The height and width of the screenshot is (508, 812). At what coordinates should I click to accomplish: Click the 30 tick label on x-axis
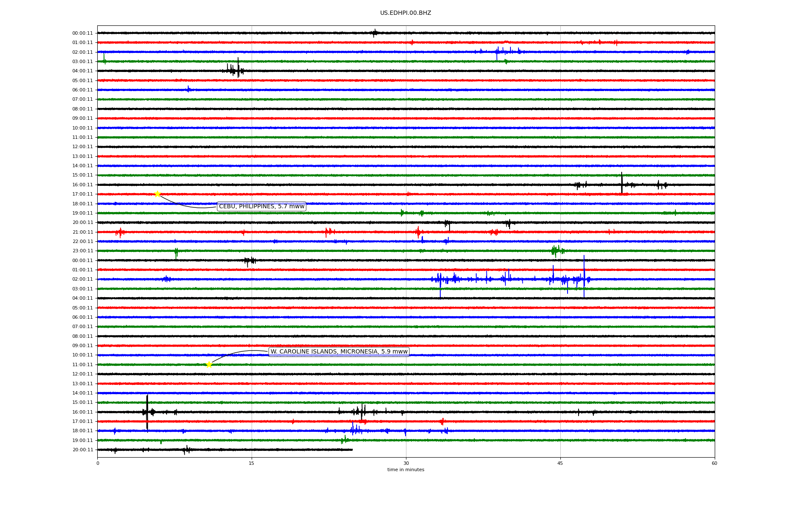pyautogui.click(x=406, y=463)
